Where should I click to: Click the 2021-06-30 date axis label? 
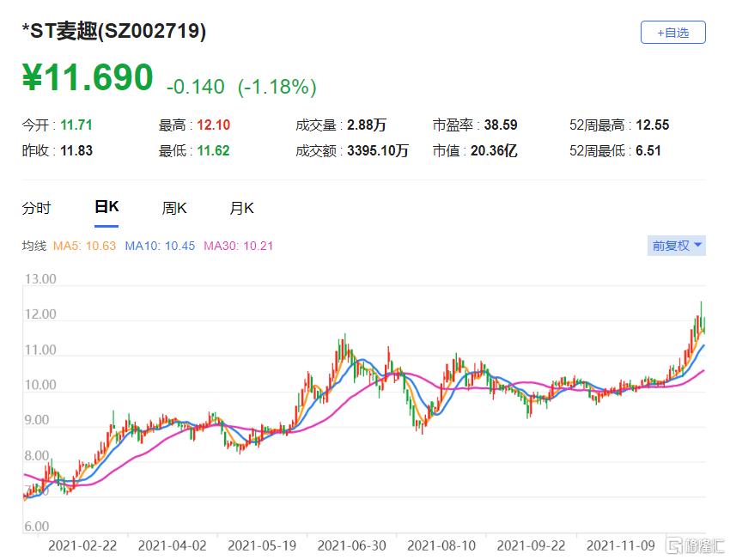(352, 545)
